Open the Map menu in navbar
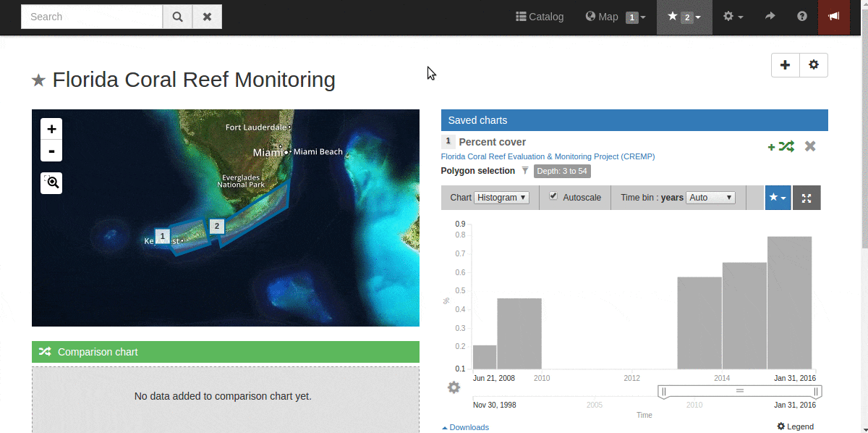 point(616,17)
